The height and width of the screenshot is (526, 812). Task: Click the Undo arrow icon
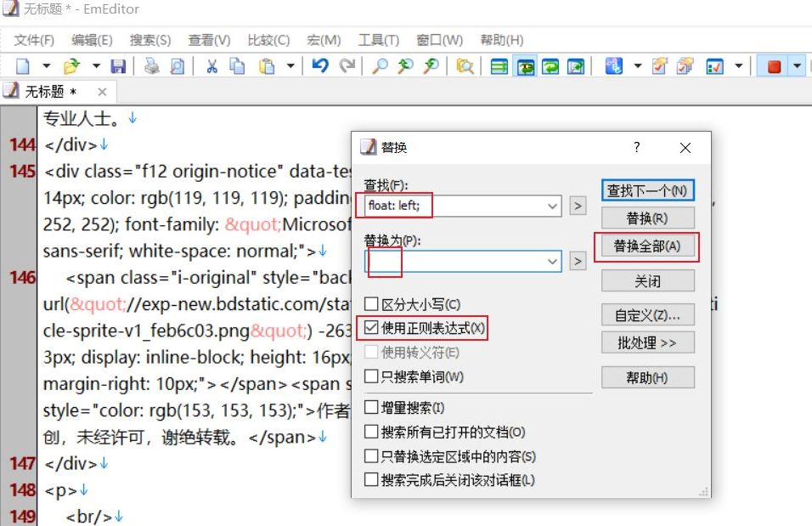[319, 66]
